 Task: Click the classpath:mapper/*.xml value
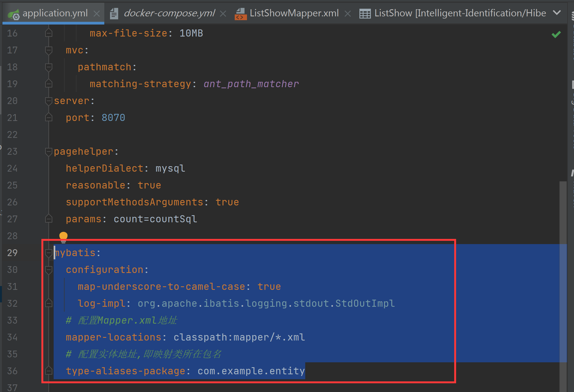click(239, 337)
